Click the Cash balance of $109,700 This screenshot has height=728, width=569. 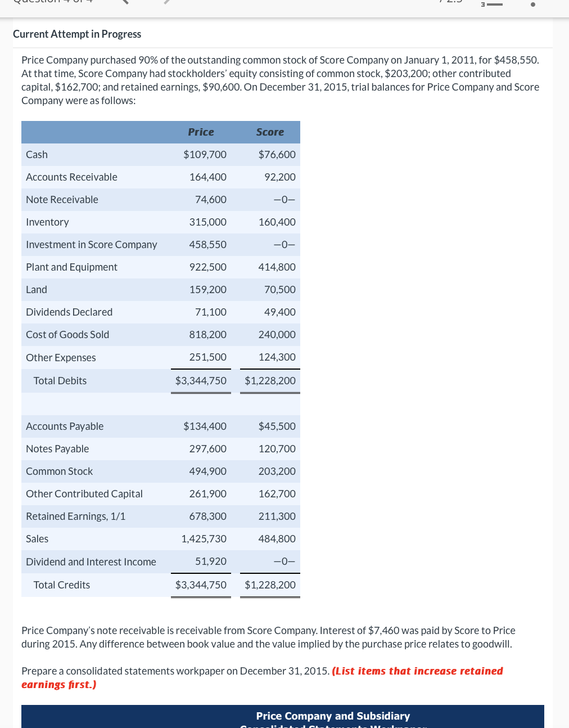205,154
